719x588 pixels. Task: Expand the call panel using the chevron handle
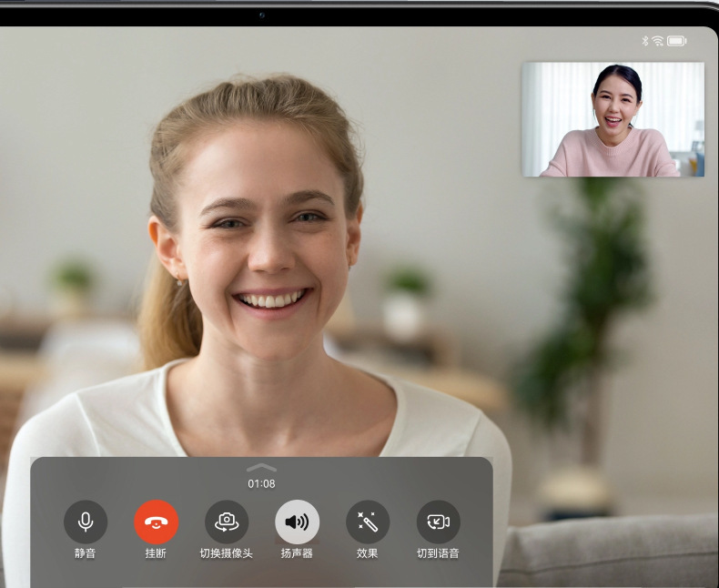click(261, 468)
